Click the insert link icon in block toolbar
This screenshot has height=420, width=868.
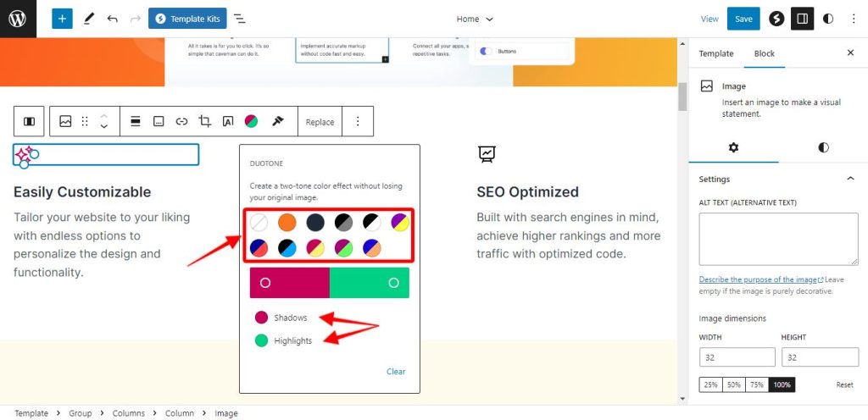[x=181, y=121]
